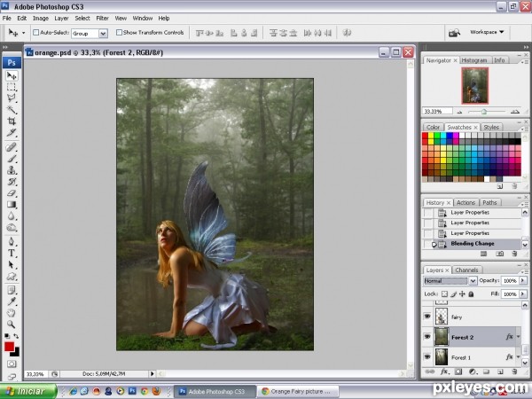The height and width of the screenshot is (399, 532).
Task: Select the Eraser tool
Action: coord(12,193)
